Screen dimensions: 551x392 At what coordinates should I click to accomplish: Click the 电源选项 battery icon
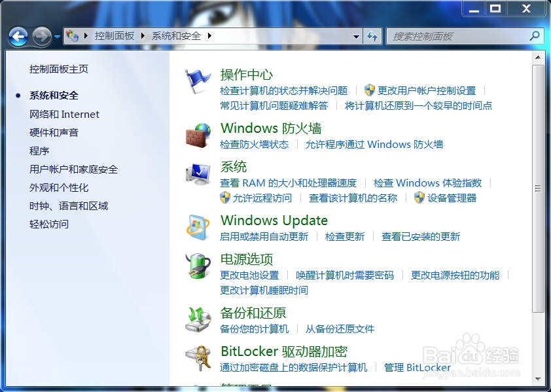point(196,266)
